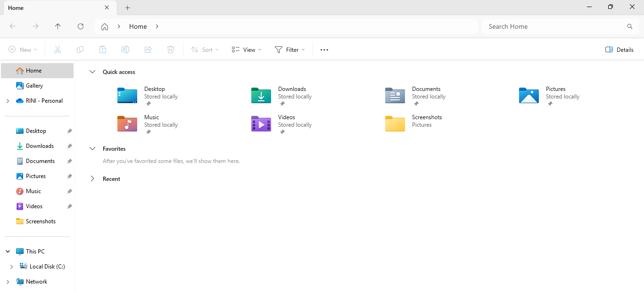Click the search magnifier icon
This screenshot has width=644, height=293.
[629, 27]
